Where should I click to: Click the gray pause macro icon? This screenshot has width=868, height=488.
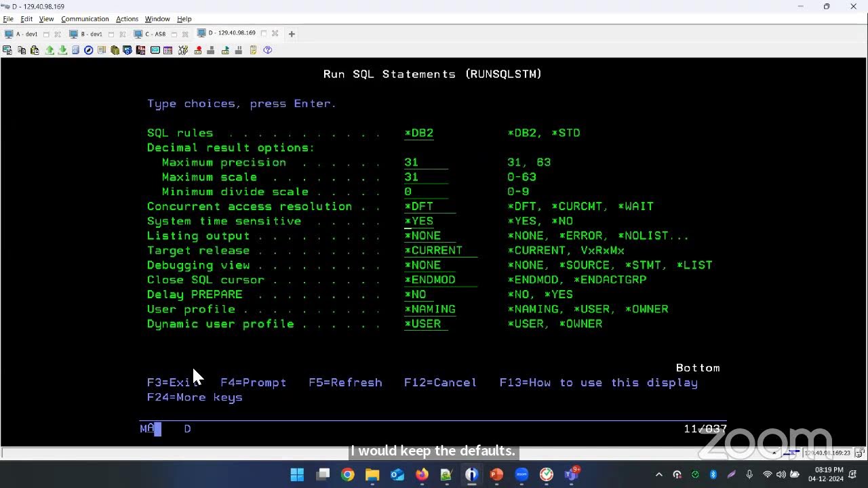point(238,50)
